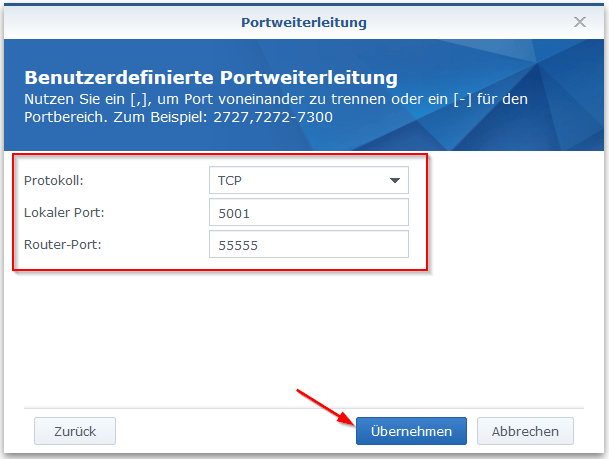The image size is (609, 459).
Task: Close the Portweiterleitung dialog with the X
Action: [x=579, y=21]
